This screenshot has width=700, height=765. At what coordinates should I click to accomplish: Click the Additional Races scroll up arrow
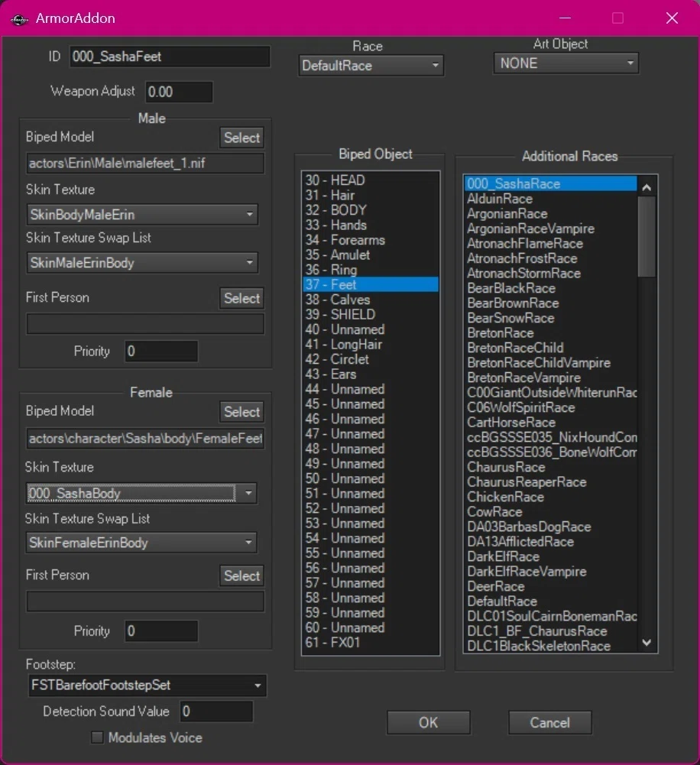point(647,187)
